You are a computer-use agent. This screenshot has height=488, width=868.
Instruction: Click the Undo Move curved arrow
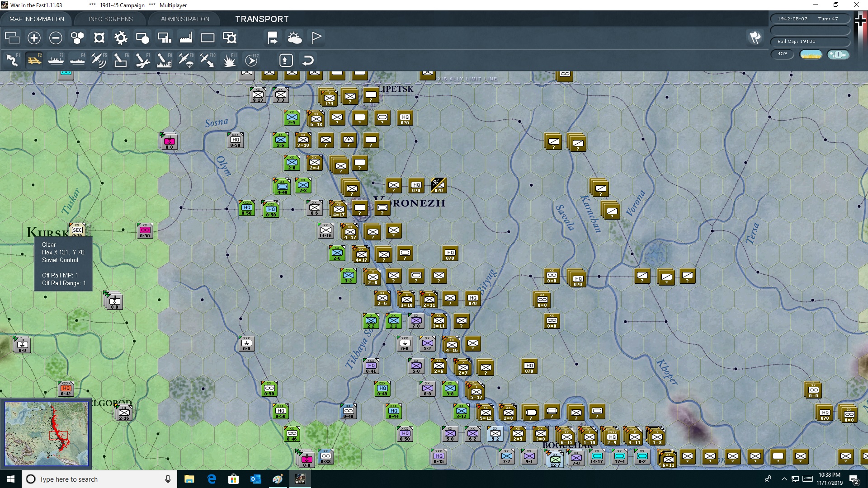308,60
